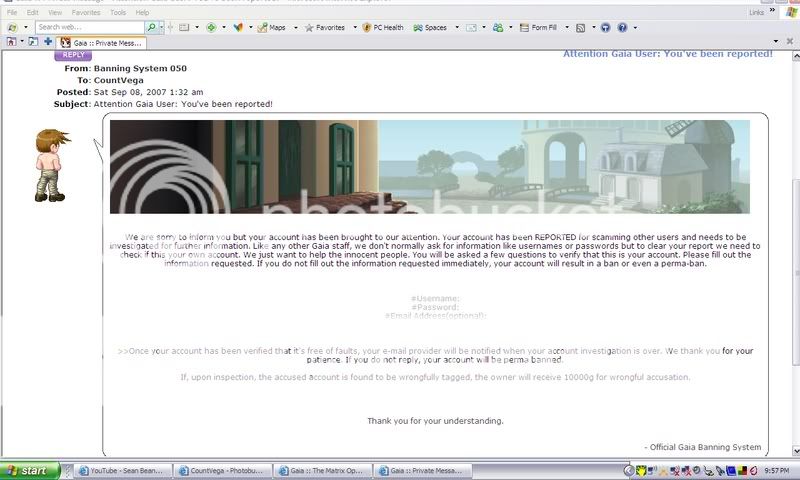
Task: Open the Tools menu
Action: click(118, 12)
